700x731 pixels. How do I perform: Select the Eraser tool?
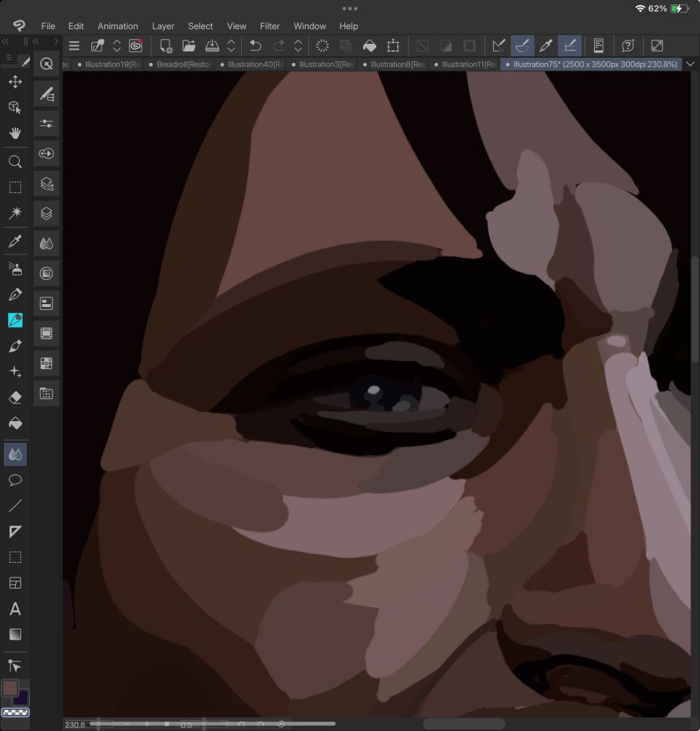(x=15, y=397)
